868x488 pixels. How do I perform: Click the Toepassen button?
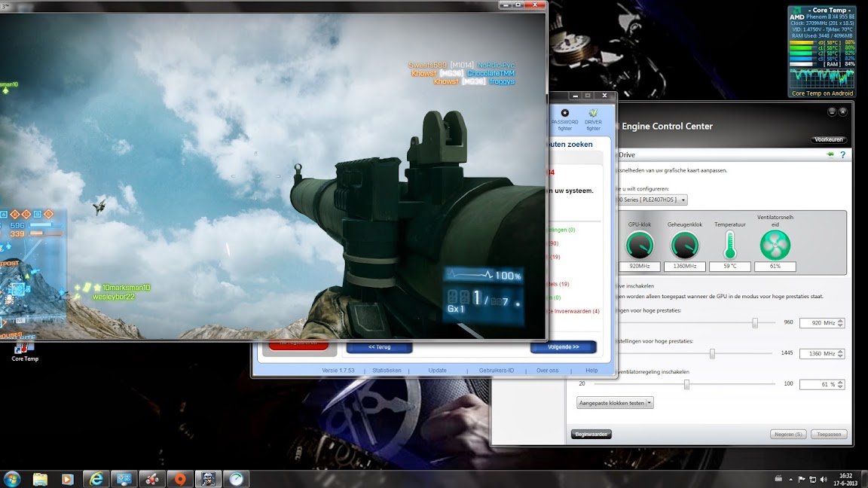829,435
